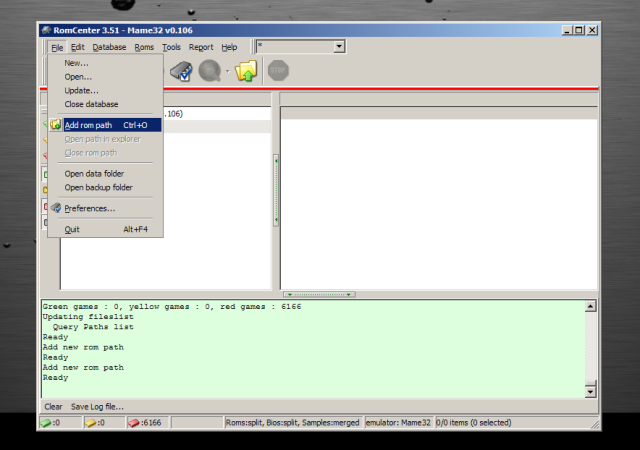Image resolution: width=640 pixels, height=450 pixels.
Task: Click the log panel scroll down arrow
Action: point(590,392)
